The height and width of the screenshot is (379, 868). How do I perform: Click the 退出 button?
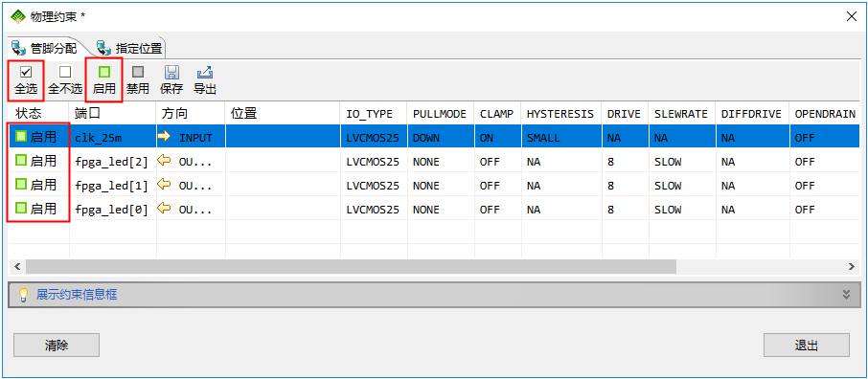[x=806, y=346]
